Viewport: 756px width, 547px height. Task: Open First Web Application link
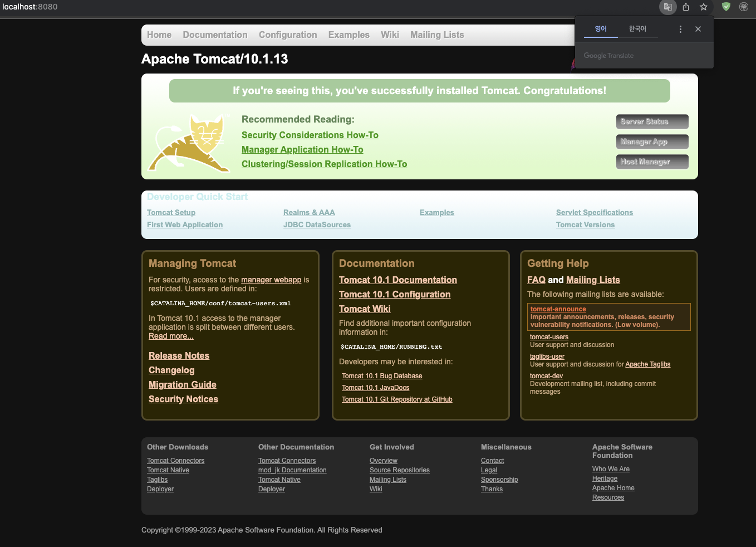coord(185,224)
